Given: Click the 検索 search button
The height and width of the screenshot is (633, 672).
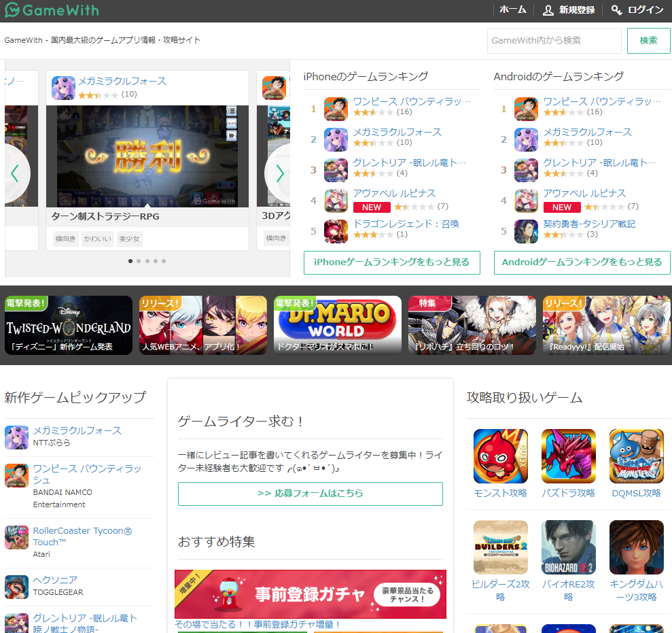Looking at the screenshot, I should tap(648, 41).
